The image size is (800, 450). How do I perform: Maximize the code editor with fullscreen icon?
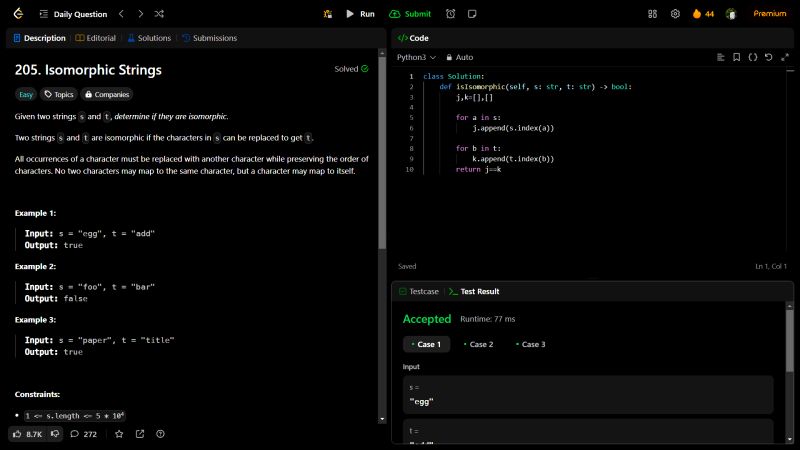click(x=783, y=57)
